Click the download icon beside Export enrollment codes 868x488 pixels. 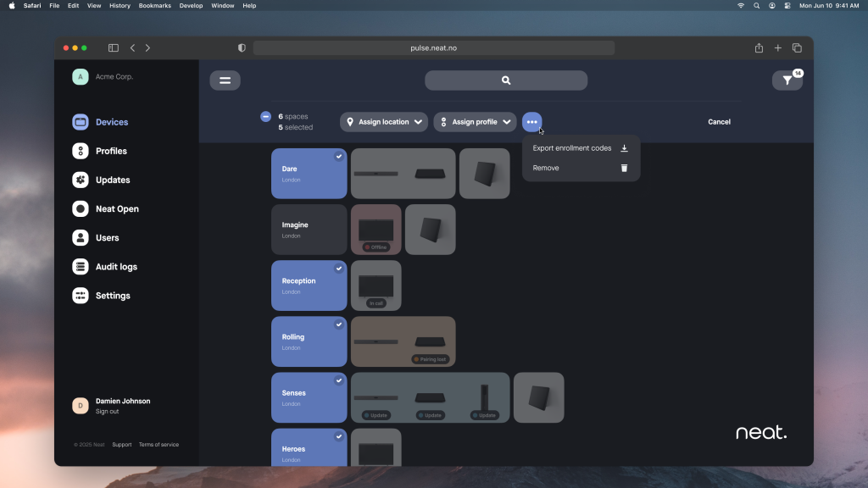click(x=624, y=148)
